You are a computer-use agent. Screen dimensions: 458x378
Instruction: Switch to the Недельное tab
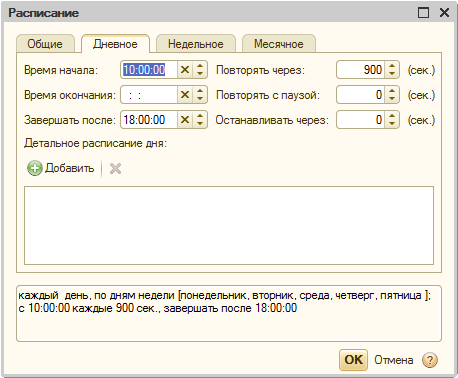pos(196,44)
